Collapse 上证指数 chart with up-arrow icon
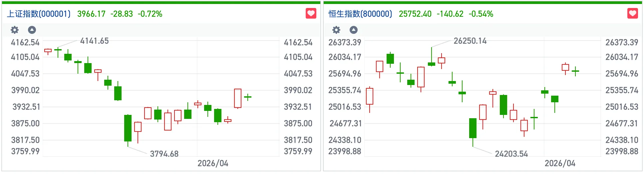The height and width of the screenshot is (174, 644). coord(32,30)
